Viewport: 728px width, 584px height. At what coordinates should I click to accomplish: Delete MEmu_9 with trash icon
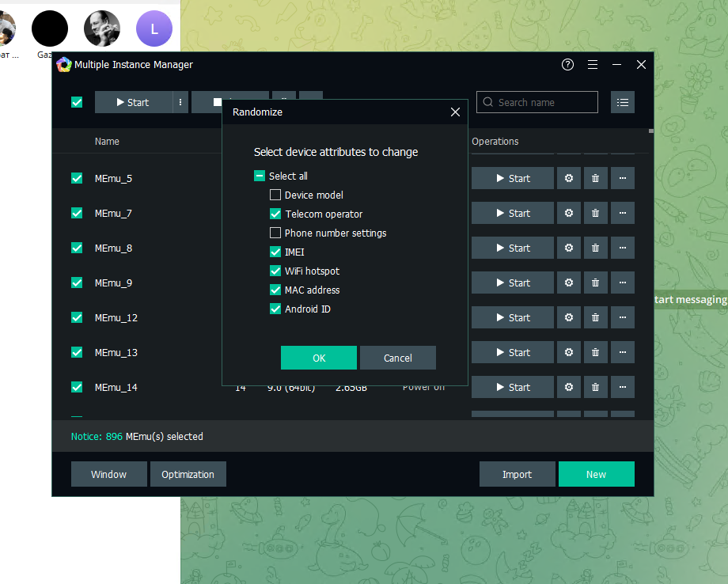tap(596, 283)
